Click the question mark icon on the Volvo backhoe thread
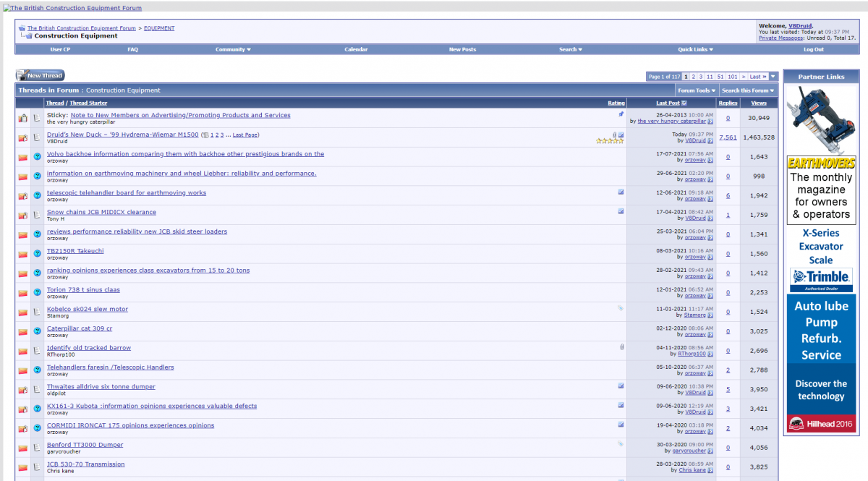This screenshot has width=868, height=481. point(37,156)
